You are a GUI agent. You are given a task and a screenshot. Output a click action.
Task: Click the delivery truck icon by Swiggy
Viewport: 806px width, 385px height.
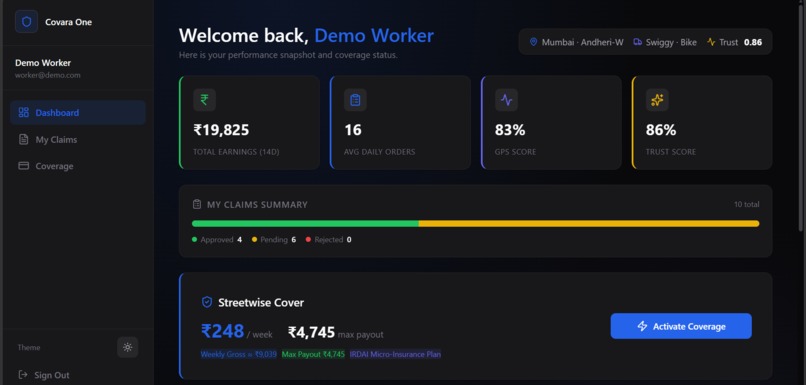(637, 42)
